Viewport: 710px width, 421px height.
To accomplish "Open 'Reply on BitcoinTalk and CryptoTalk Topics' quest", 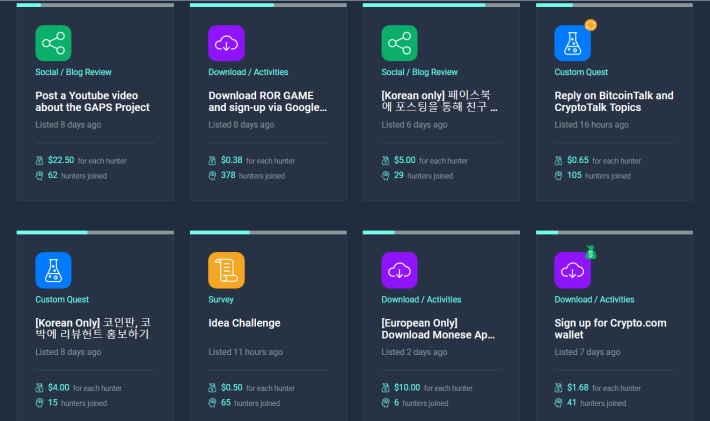I will point(614,101).
